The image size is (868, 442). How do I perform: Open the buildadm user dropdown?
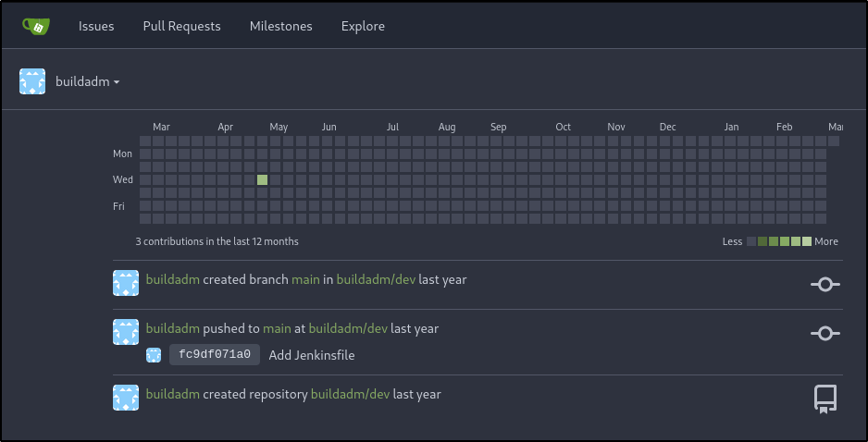[88, 82]
